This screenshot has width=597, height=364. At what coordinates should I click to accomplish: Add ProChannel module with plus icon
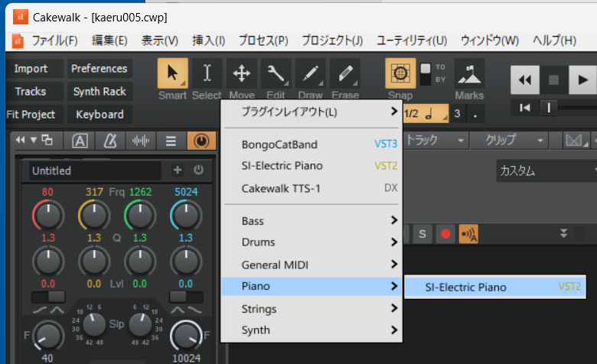(178, 170)
